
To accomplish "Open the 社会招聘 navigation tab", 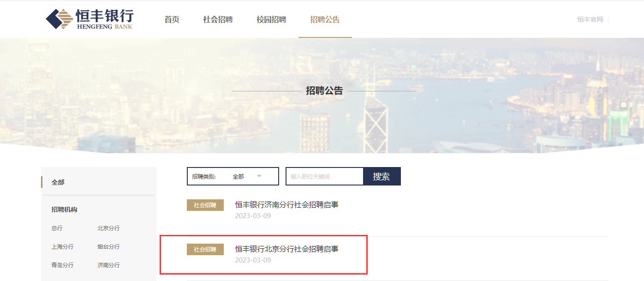I will (218, 19).
